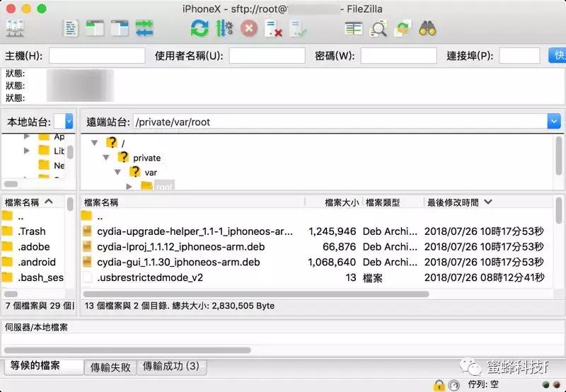Toggle processing of the transfer queue

click(x=224, y=28)
